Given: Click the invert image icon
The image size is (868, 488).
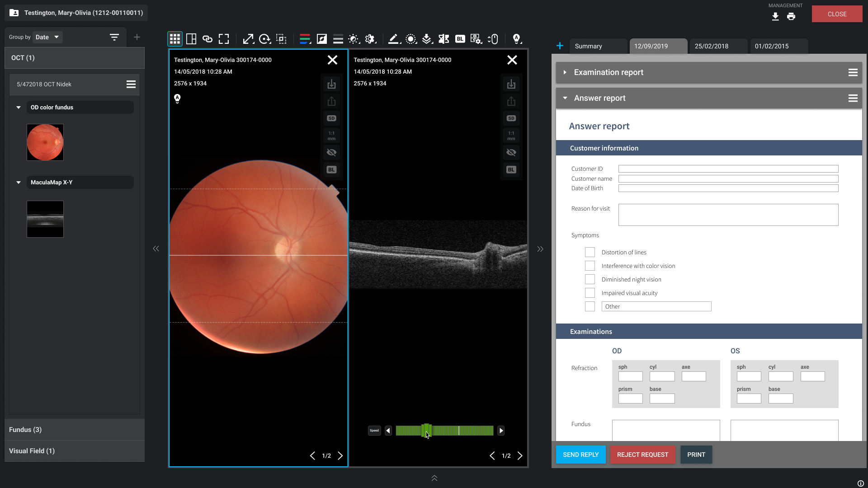Looking at the screenshot, I should [x=322, y=39].
